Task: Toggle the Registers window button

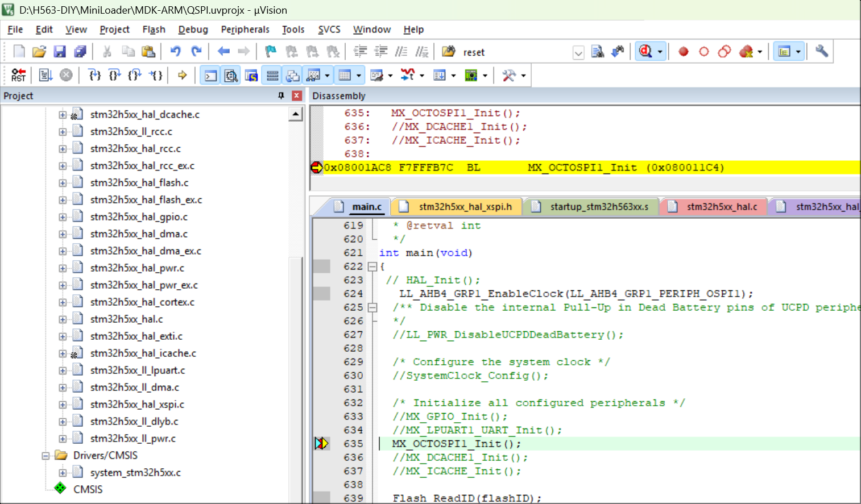Action: [x=272, y=75]
